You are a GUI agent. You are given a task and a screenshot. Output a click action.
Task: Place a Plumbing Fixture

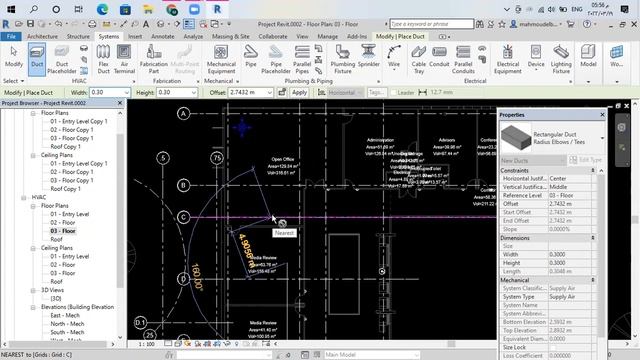[x=342, y=60]
